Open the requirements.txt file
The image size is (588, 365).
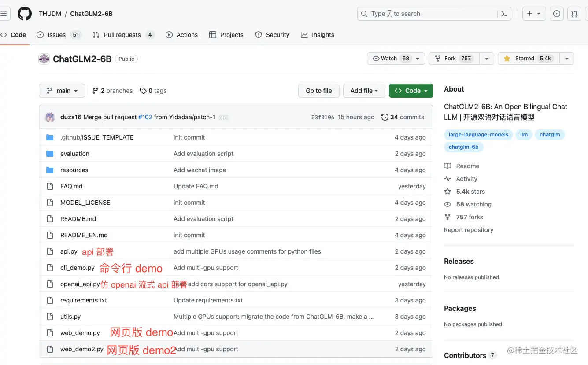point(84,300)
